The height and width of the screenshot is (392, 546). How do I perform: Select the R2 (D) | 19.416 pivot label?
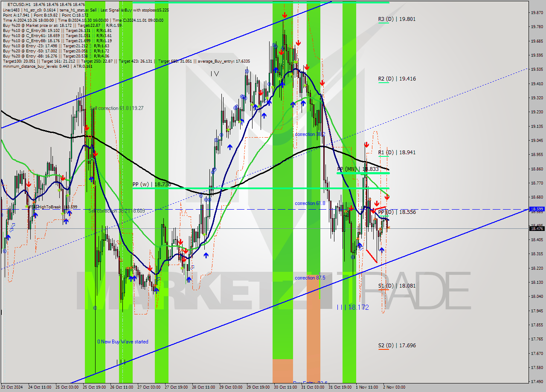coord(397,79)
